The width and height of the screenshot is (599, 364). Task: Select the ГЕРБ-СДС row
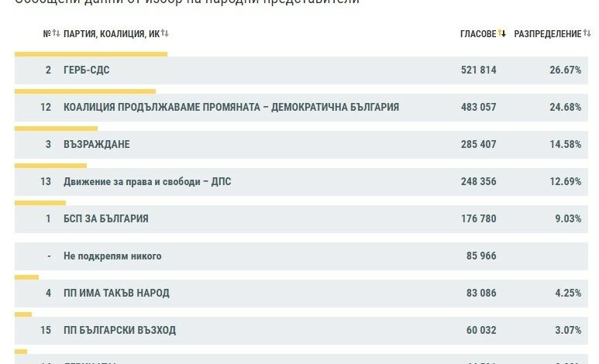pyautogui.click(x=301, y=70)
